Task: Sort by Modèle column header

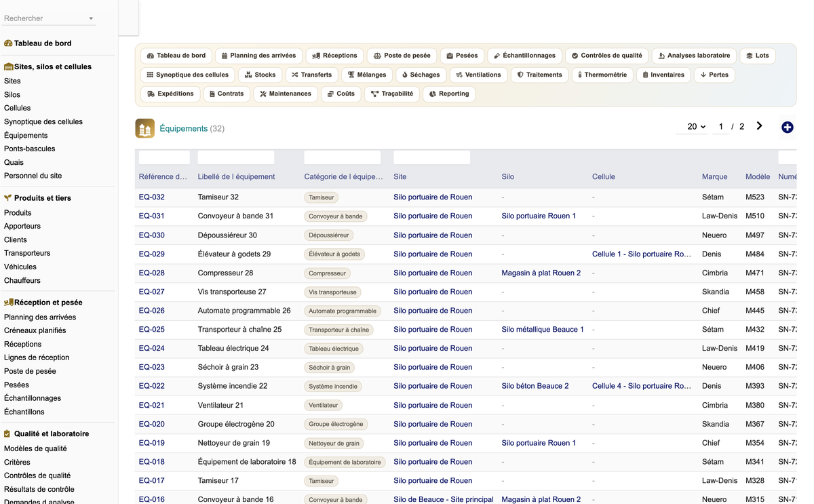Action: (758, 177)
